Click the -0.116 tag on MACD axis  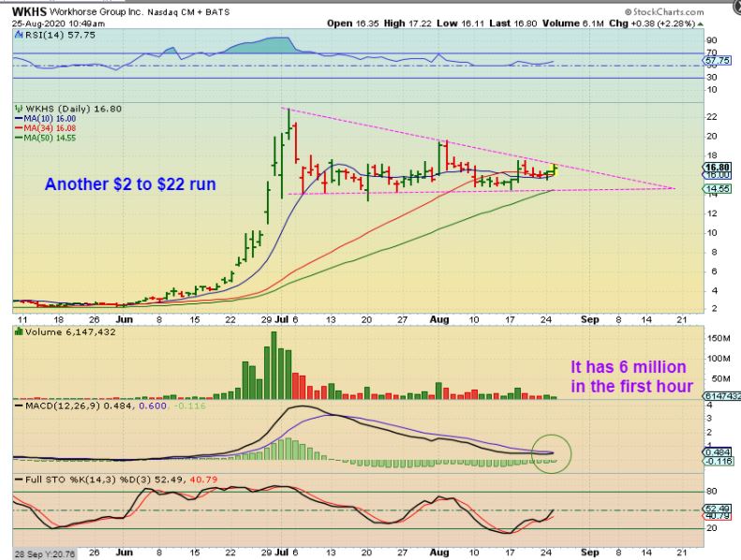[718, 461]
